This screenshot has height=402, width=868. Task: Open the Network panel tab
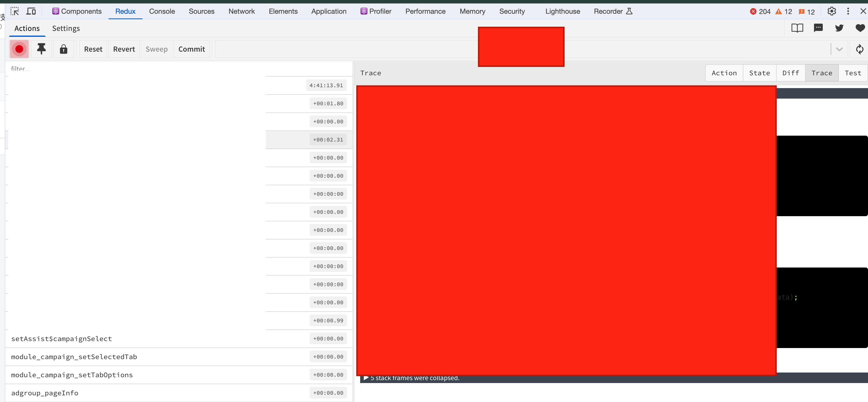(241, 11)
